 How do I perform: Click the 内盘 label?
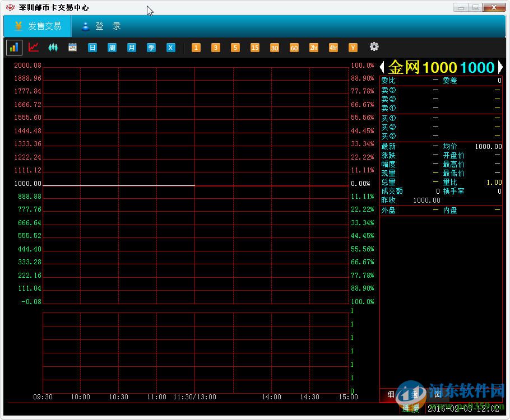450,211
